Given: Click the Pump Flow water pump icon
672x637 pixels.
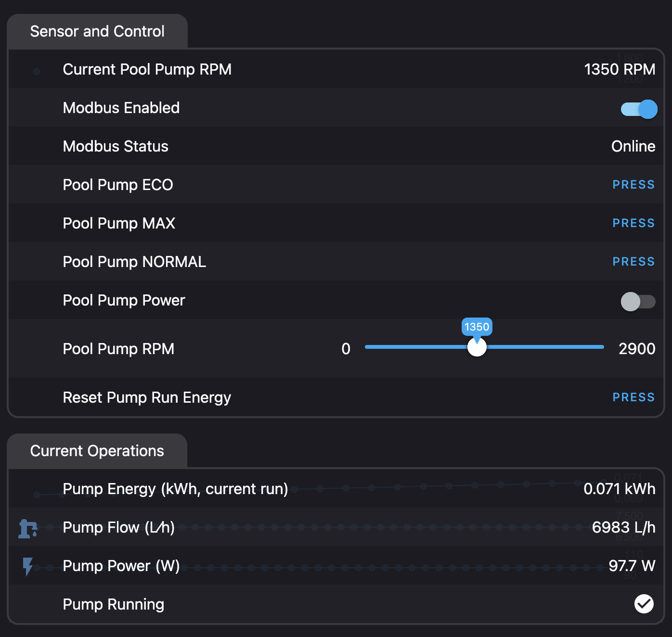Looking at the screenshot, I should (x=28, y=528).
